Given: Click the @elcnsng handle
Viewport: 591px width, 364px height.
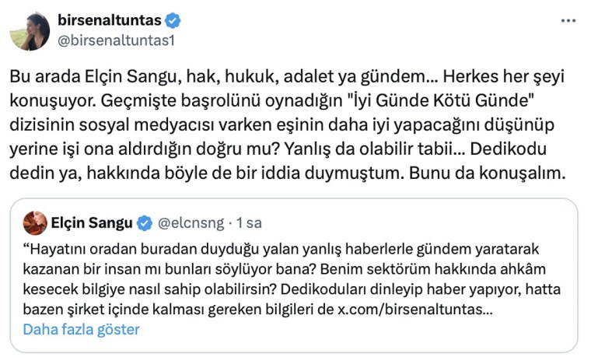Looking at the screenshot, I should [x=191, y=223].
